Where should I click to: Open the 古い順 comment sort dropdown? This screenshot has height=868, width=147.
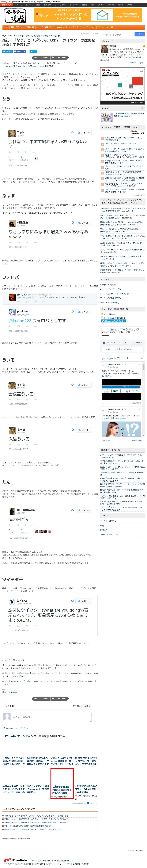point(86,706)
